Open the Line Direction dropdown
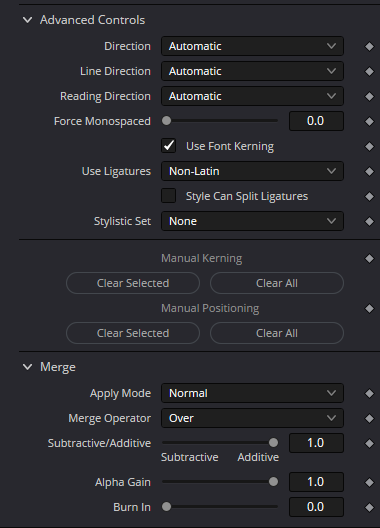 (x=252, y=71)
